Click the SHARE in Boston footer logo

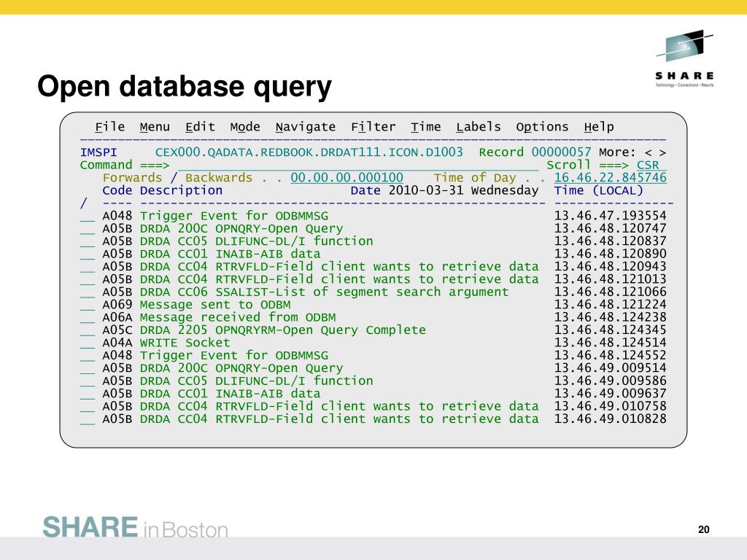click(135, 527)
